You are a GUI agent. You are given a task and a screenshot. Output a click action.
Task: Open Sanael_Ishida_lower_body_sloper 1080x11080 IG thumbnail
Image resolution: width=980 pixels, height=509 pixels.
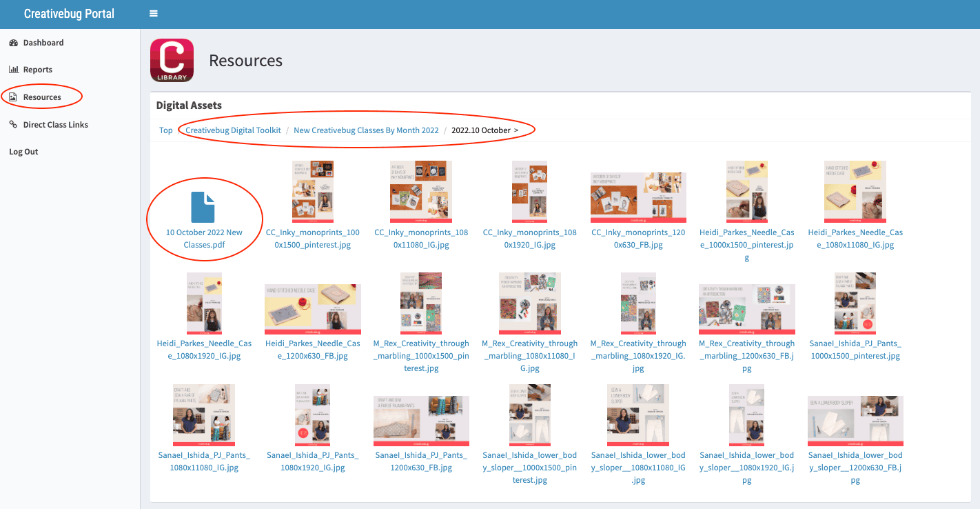click(x=638, y=415)
